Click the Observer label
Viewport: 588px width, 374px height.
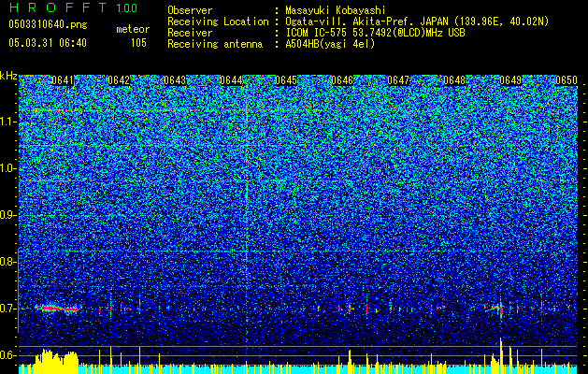click(190, 10)
